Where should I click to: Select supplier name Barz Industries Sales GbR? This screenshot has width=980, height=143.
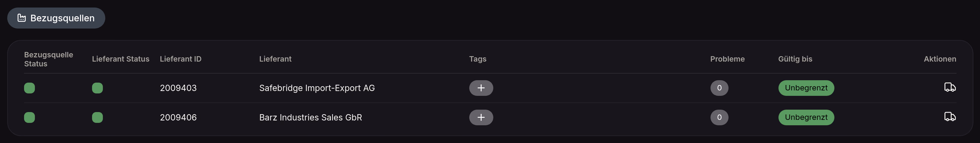coord(310,117)
